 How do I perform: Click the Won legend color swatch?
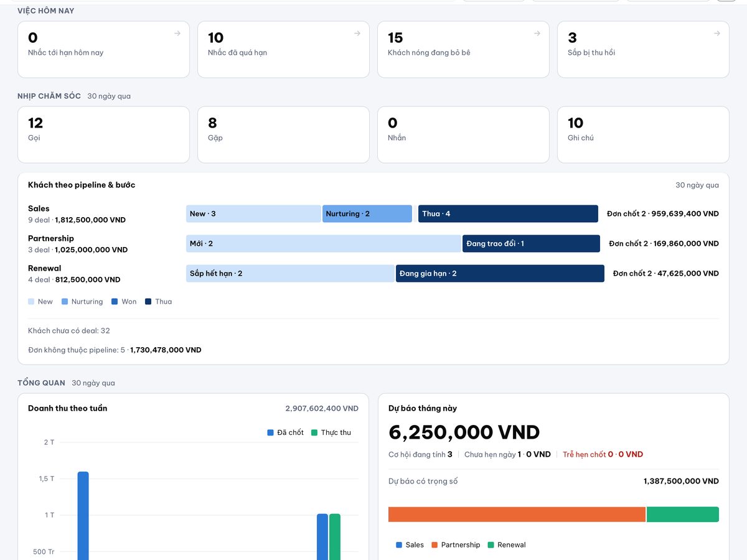pos(115,302)
